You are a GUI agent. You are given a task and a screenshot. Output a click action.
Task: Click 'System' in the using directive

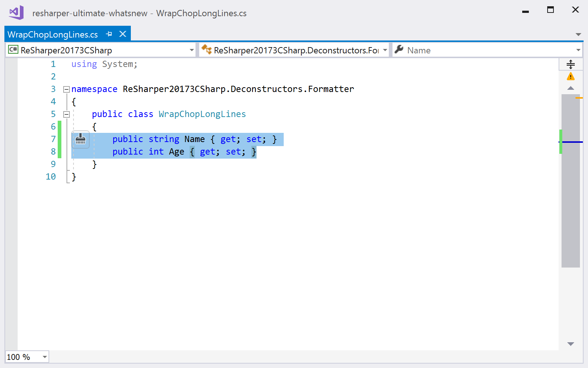pos(117,64)
